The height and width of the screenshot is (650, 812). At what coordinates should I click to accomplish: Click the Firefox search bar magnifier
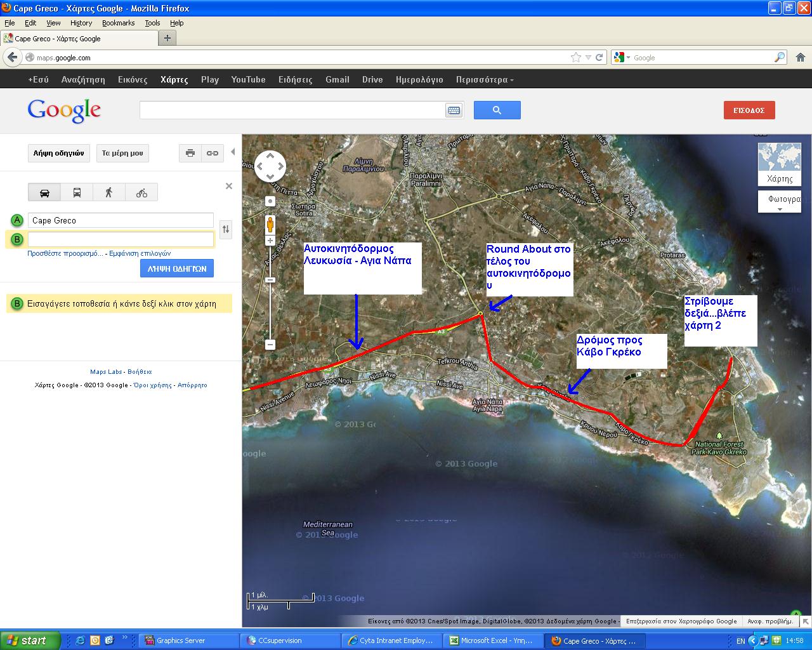(x=780, y=57)
